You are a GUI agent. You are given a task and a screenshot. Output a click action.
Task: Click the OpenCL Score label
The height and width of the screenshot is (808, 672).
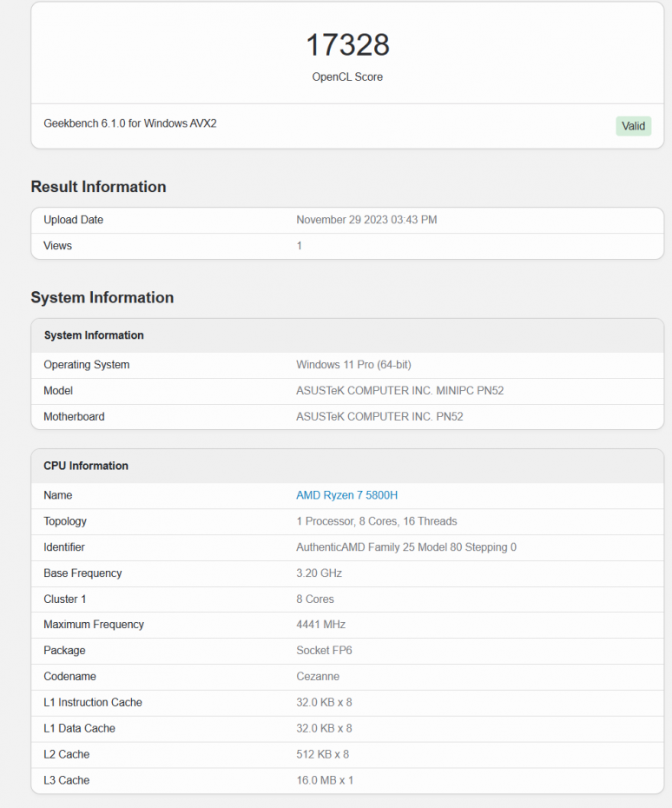[347, 77]
